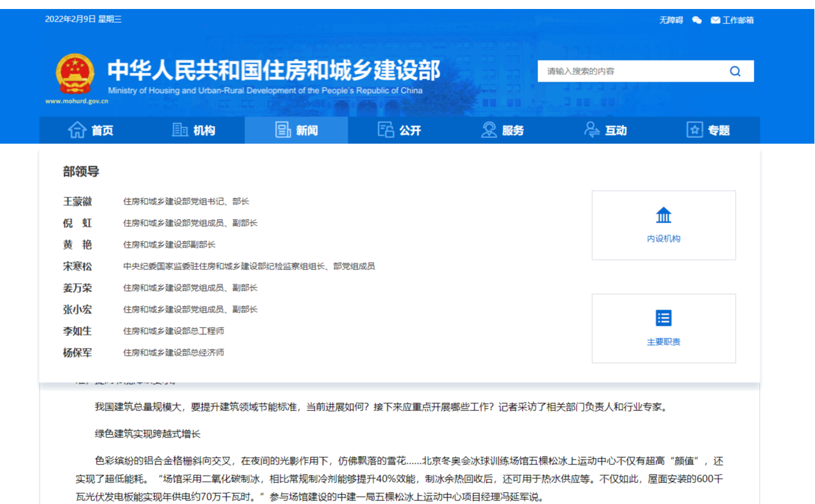Open leader profile 黄艳
This screenshot has height=504, width=815.
click(x=77, y=245)
